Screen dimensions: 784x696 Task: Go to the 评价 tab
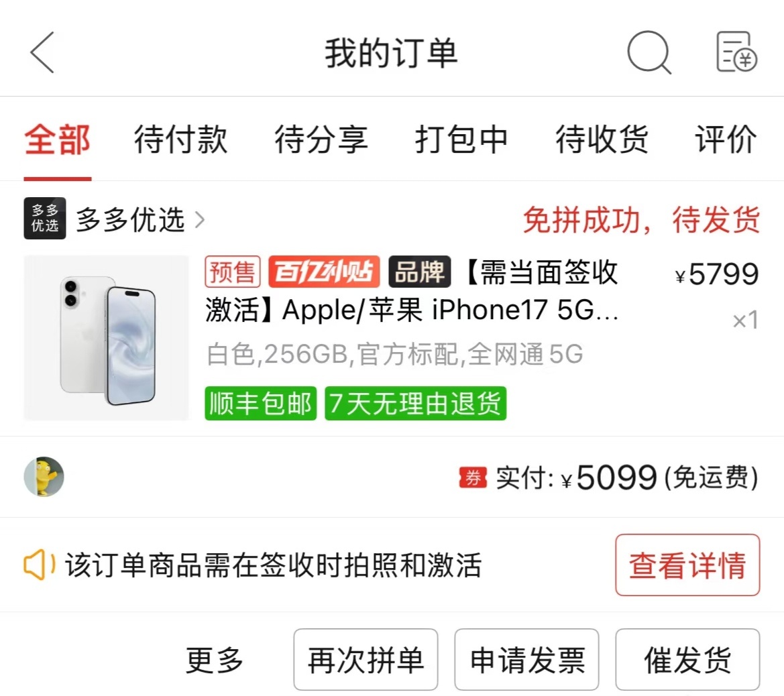click(x=726, y=139)
